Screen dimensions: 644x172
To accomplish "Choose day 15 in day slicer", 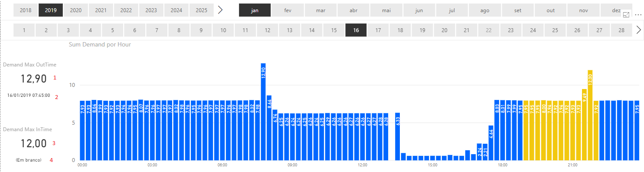I will (x=333, y=30).
